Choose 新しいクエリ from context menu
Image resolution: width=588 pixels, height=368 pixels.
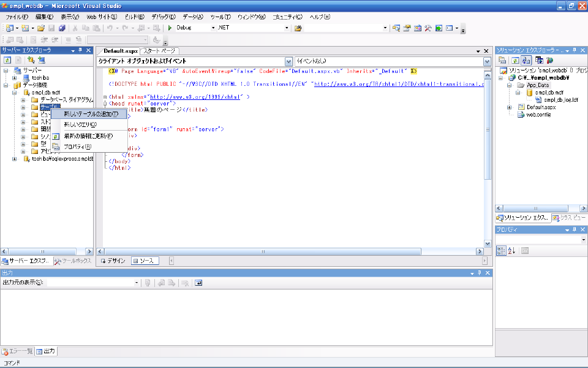[x=89, y=125]
